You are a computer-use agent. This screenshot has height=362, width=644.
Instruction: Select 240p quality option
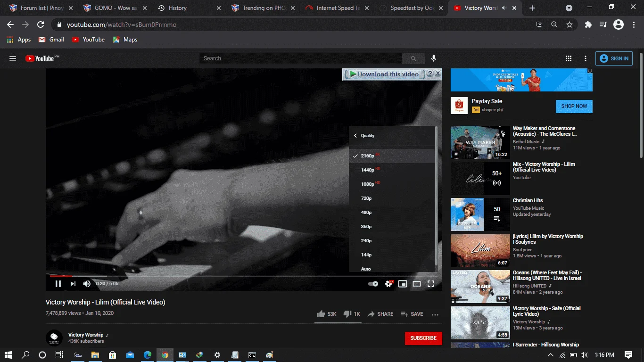tap(392, 241)
